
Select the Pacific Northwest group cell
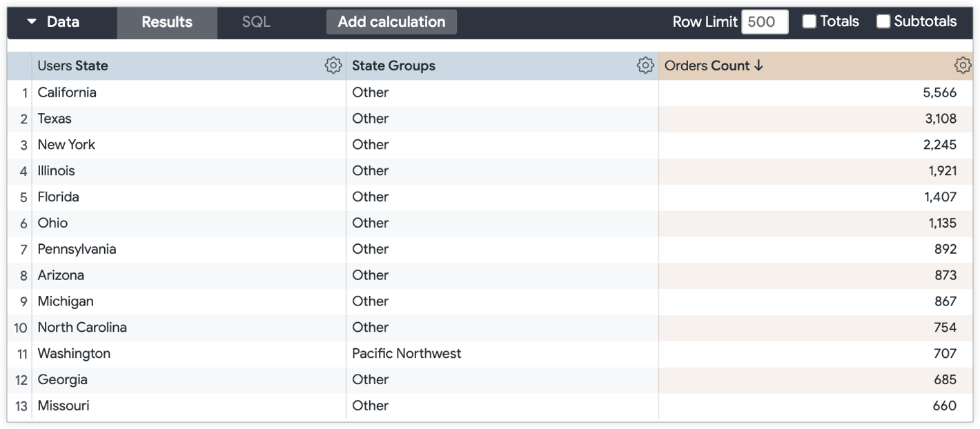tap(406, 354)
